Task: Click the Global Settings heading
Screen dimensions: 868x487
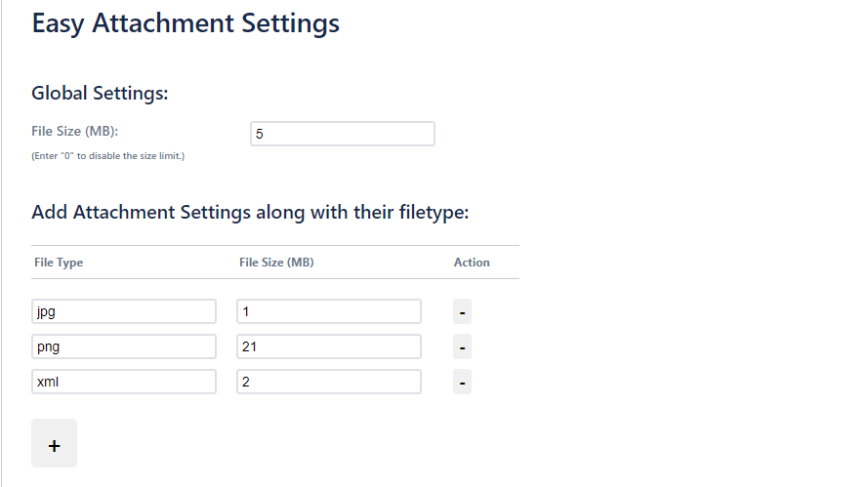Action: [100, 94]
